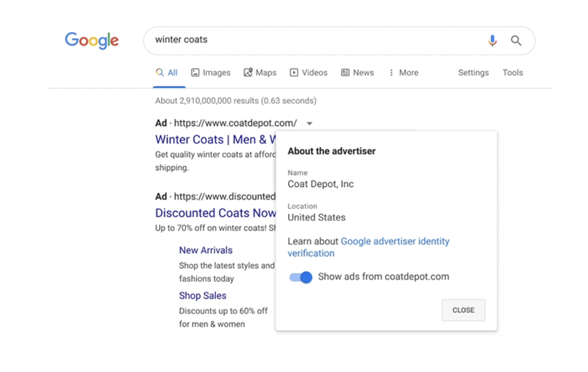Focus the winter coats search box

tap(339, 40)
